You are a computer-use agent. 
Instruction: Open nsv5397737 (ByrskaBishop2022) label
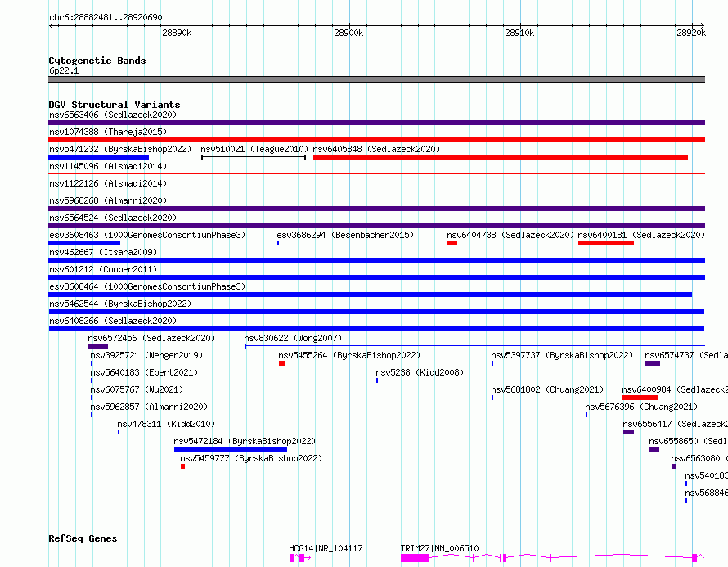click(562, 355)
